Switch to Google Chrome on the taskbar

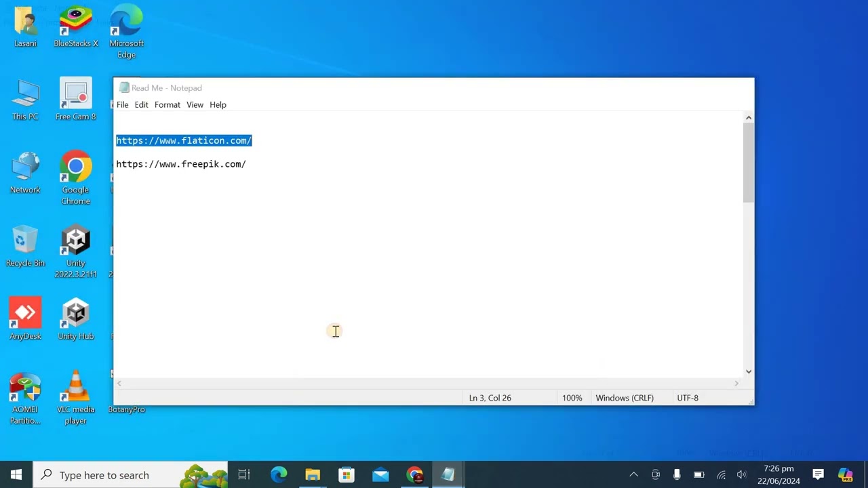(x=414, y=474)
